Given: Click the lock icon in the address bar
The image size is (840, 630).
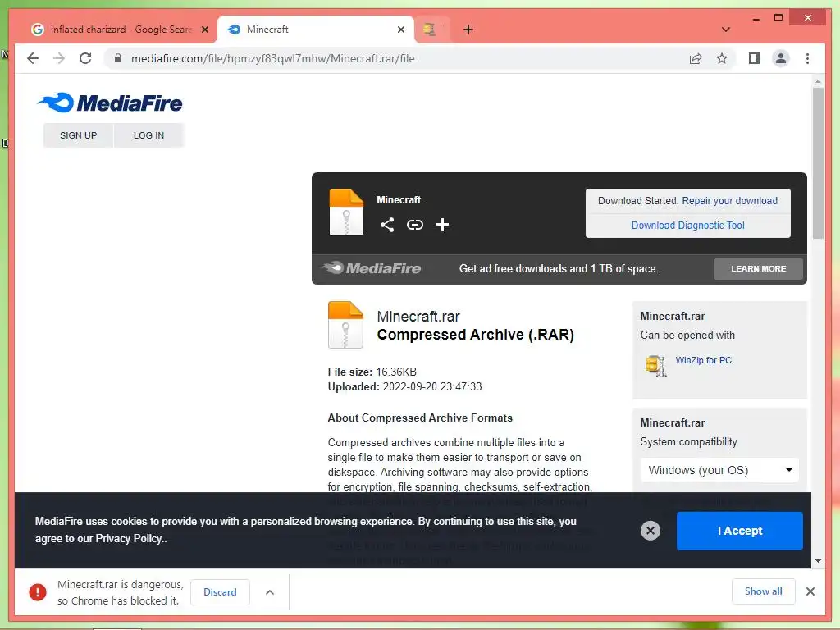Looking at the screenshot, I should (x=118, y=58).
